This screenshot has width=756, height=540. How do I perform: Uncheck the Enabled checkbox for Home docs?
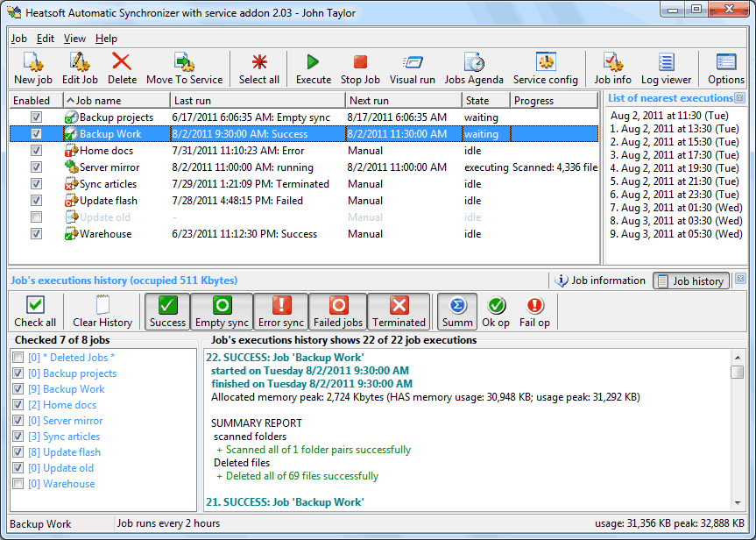[36, 151]
